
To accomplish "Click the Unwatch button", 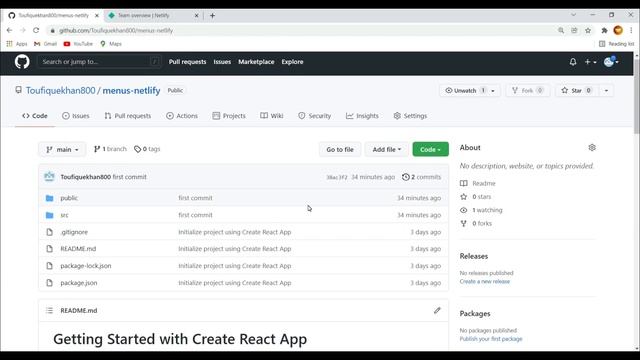I will click(466, 90).
